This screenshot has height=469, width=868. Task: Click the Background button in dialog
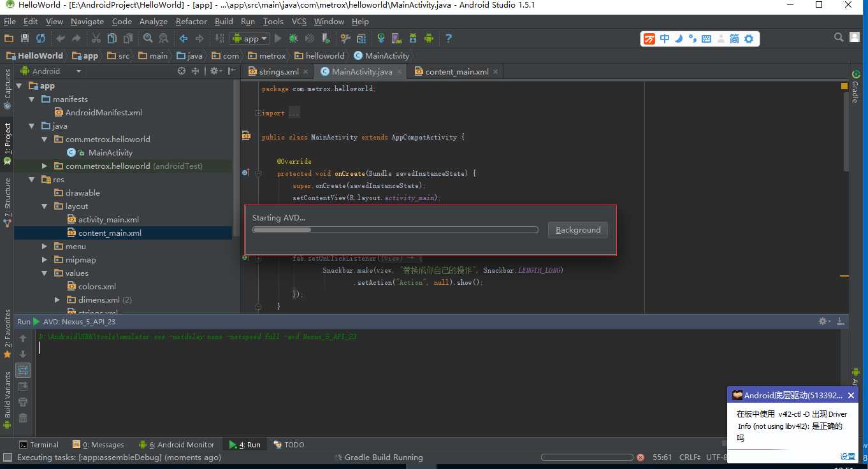[x=578, y=230]
